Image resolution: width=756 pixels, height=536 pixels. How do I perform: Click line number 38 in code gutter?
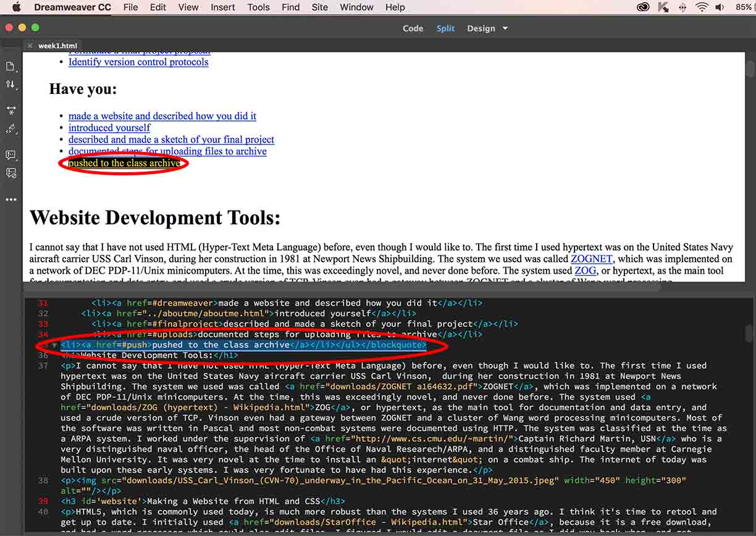[43, 480]
